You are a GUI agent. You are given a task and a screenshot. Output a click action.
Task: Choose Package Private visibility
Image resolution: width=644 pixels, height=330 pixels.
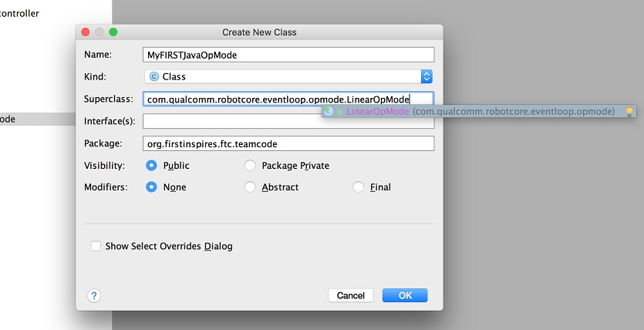point(250,165)
